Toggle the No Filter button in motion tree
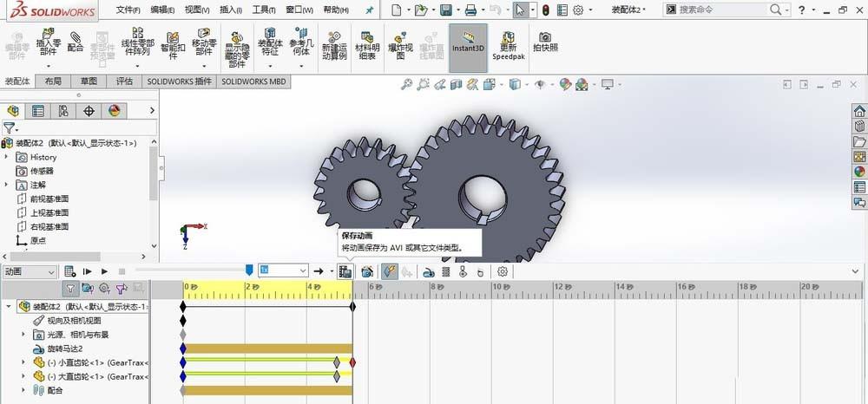 point(70,288)
